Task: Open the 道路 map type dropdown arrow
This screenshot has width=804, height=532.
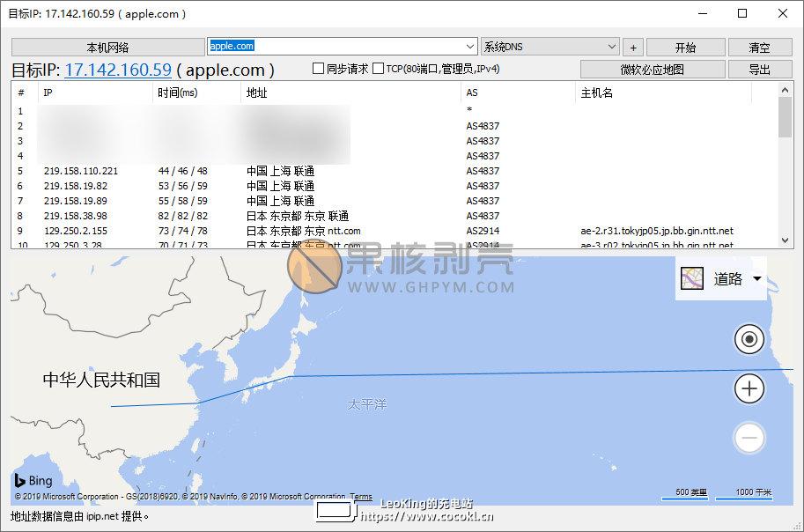Action: (x=756, y=278)
